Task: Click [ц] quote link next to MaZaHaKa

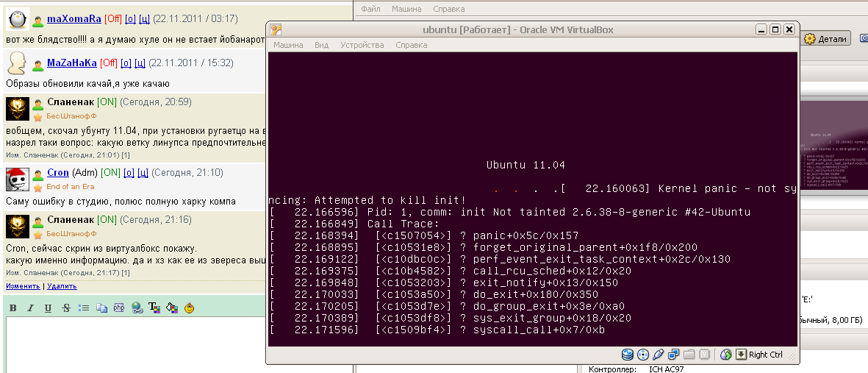Action: click(x=140, y=63)
